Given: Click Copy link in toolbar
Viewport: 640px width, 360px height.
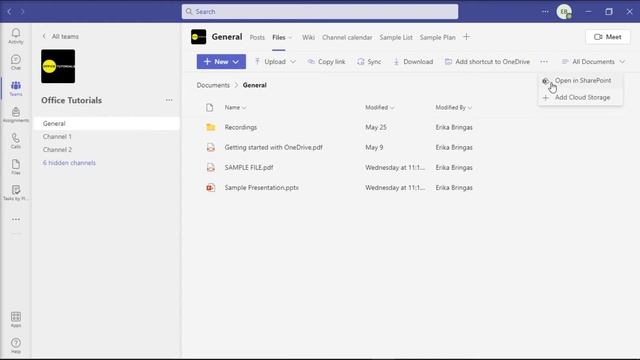Looking at the screenshot, I should click(x=327, y=62).
